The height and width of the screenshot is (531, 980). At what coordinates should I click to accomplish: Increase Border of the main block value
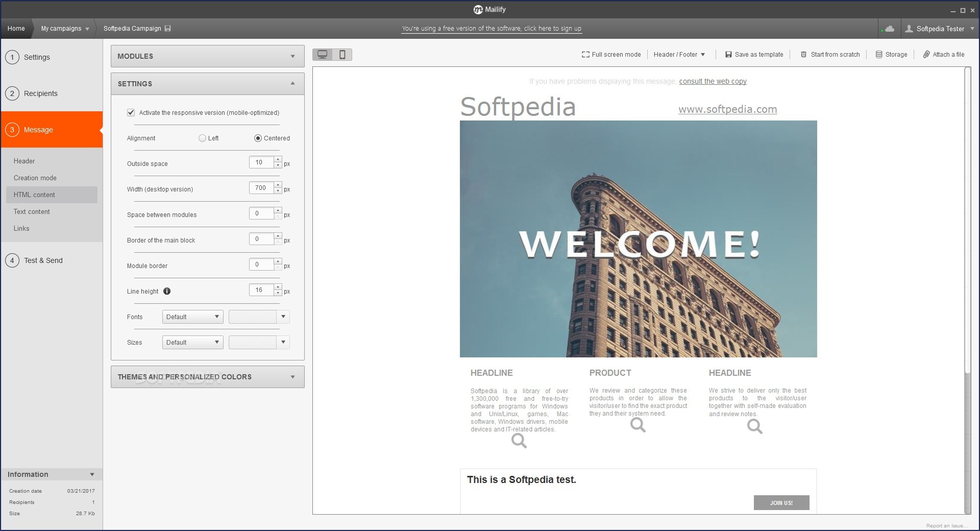click(278, 236)
